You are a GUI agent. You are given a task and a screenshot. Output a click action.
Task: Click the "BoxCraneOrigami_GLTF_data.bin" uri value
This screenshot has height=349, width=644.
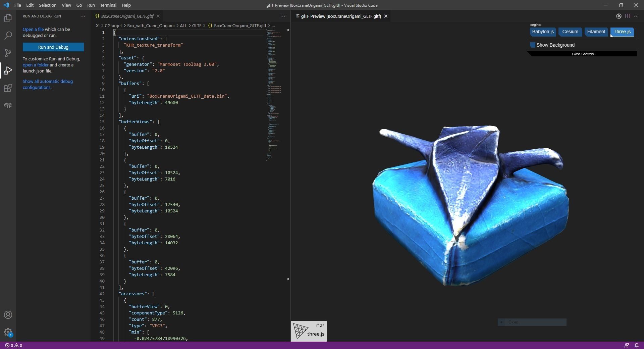187,96
